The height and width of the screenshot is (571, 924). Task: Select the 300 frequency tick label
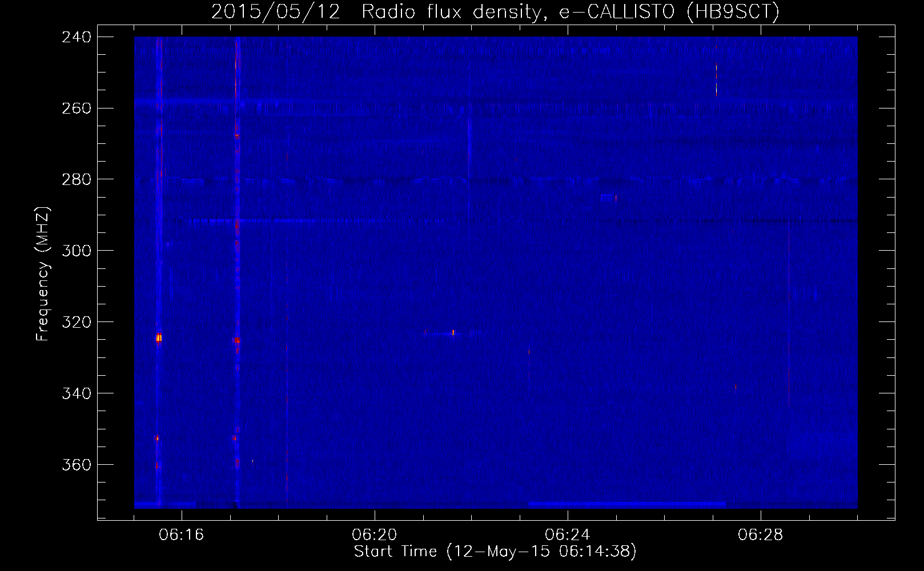coord(77,251)
